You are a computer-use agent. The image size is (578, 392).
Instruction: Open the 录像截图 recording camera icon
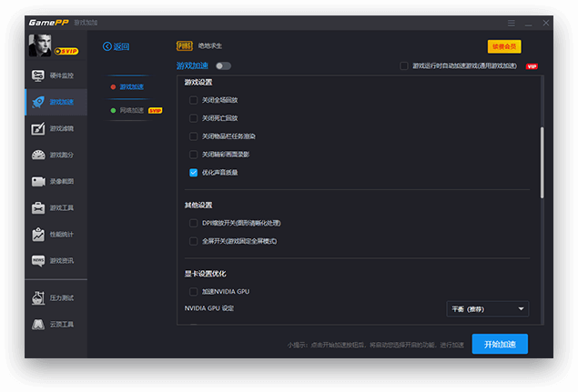click(x=38, y=181)
